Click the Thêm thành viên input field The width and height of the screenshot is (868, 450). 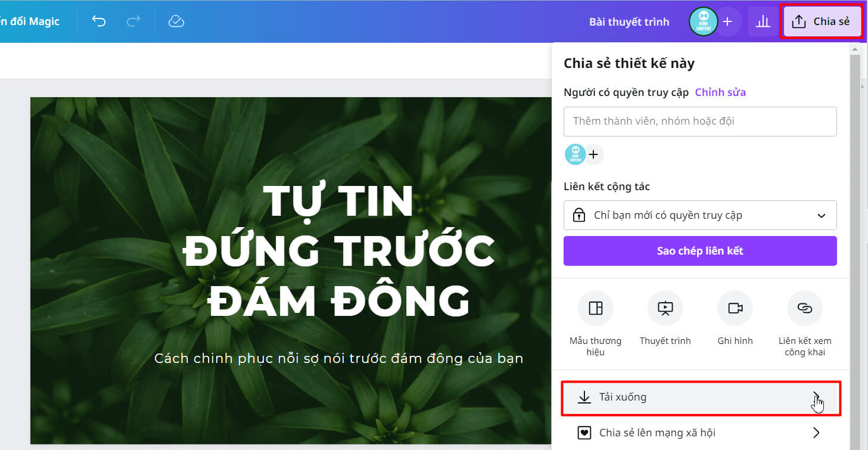pos(700,121)
